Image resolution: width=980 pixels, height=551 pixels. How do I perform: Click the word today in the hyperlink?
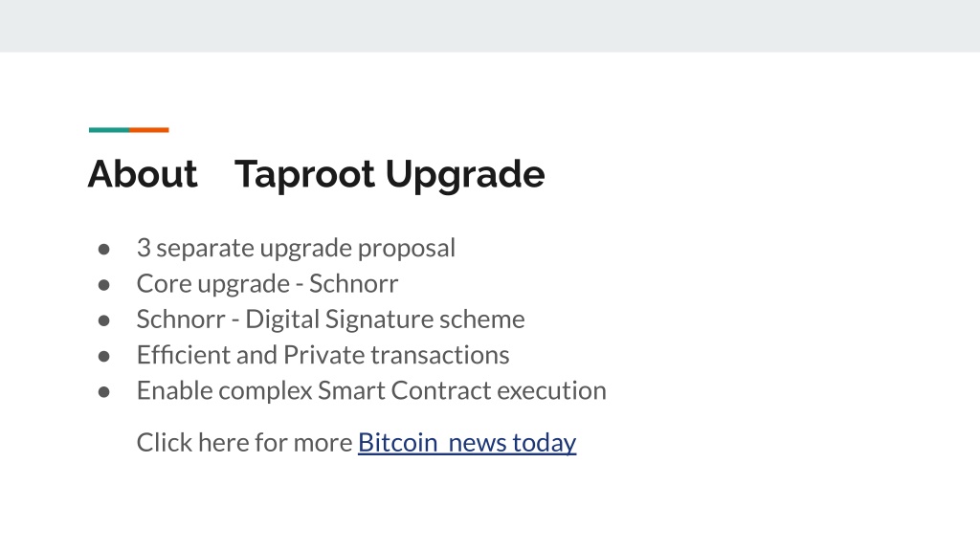pos(544,443)
